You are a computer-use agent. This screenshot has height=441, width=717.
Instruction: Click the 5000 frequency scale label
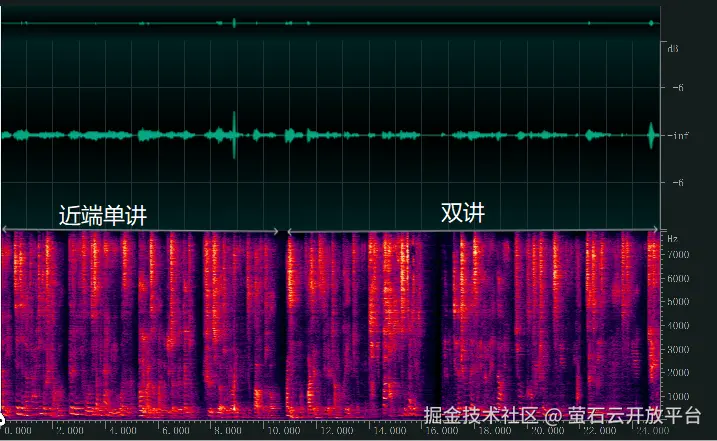pos(678,302)
